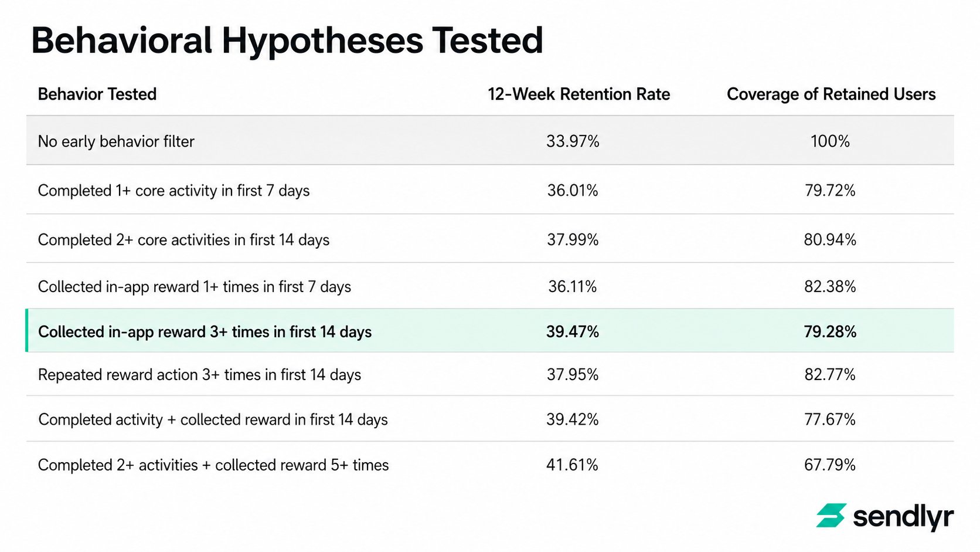Click the bold 39.47% retention value

tap(573, 332)
